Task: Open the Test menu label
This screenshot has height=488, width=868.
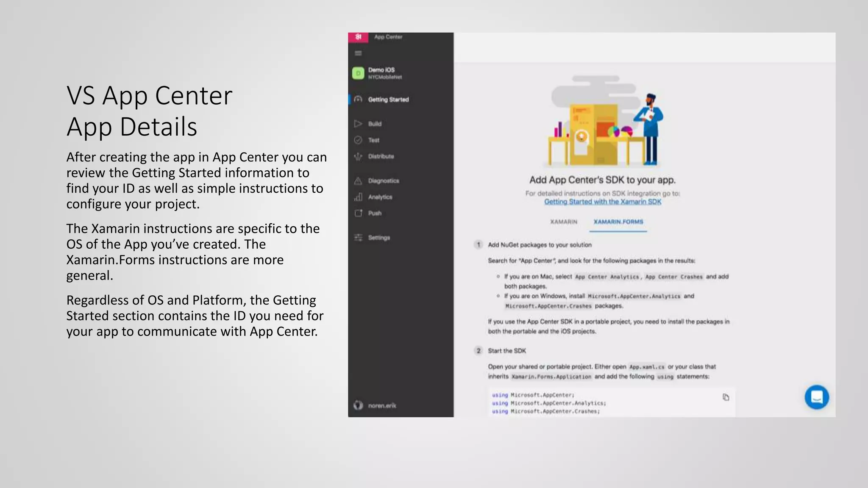Action: pyautogui.click(x=374, y=140)
